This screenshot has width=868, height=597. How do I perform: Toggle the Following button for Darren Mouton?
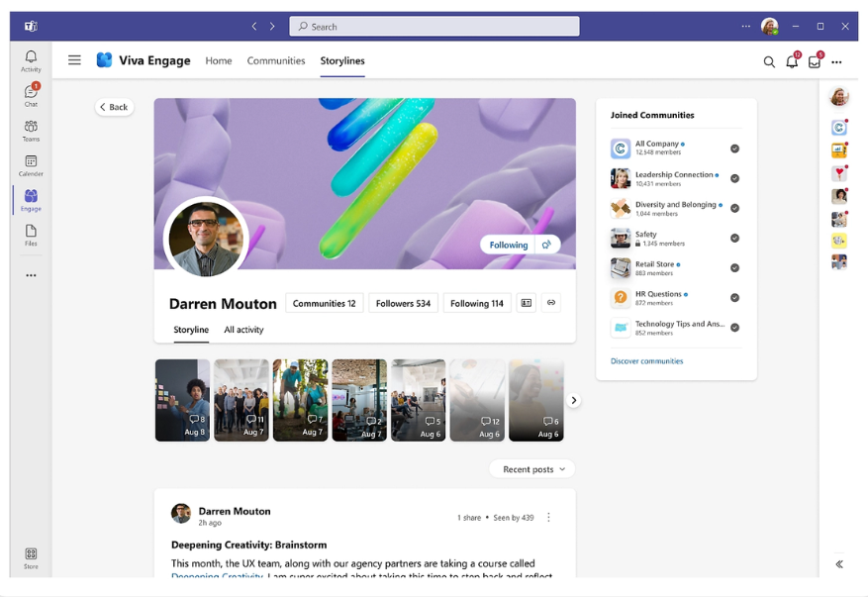509,245
